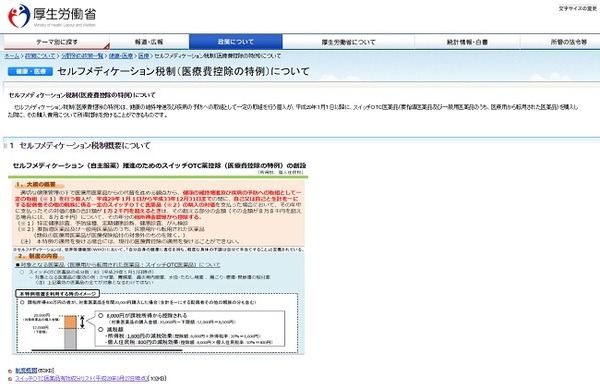Click the bold subheading above the intro paragraph
The height and width of the screenshot is (390, 600).
[82, 95]
